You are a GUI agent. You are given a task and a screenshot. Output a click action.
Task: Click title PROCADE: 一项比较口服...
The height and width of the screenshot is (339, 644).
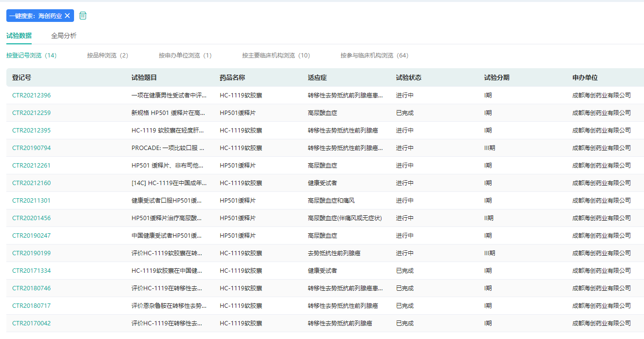[168, 148]
